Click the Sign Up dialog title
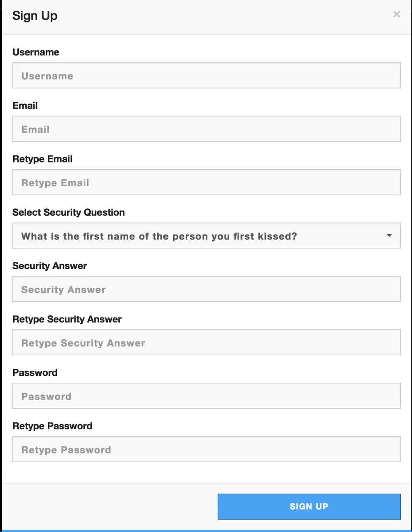 coord(35,16)
